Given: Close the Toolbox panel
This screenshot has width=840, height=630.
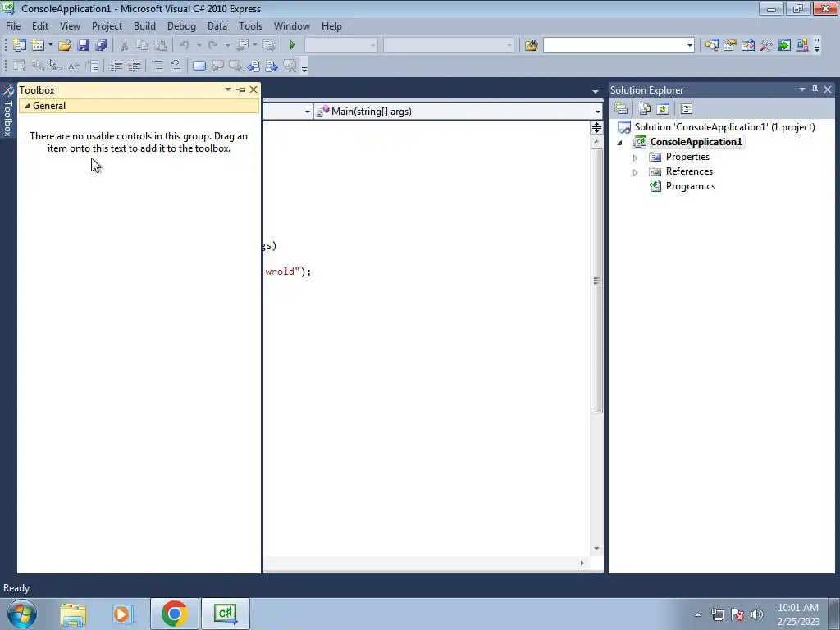Looking at the screenshot, I should coord(253,89).
